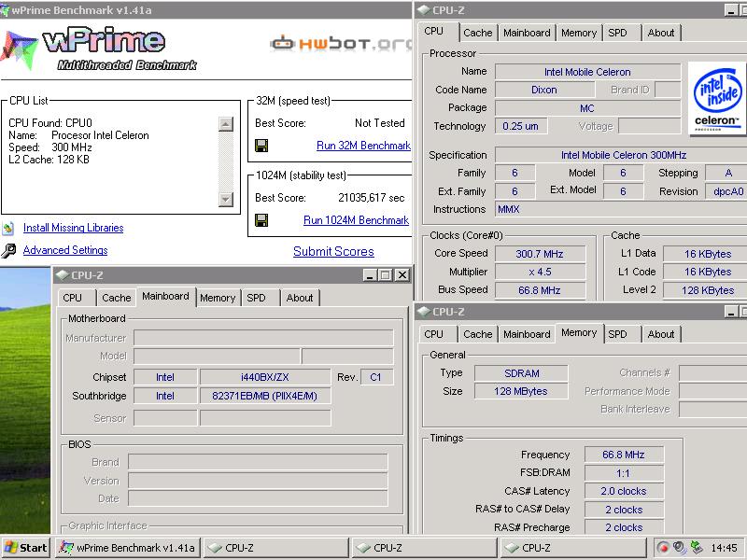The height and width of the screenshot is (560, 747).
Task: Click the taskbar clock showing 14:45
Action: (x=724, y=548)
